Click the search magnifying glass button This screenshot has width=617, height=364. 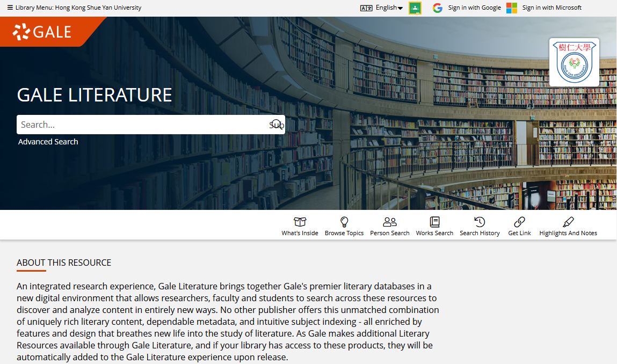277,125
